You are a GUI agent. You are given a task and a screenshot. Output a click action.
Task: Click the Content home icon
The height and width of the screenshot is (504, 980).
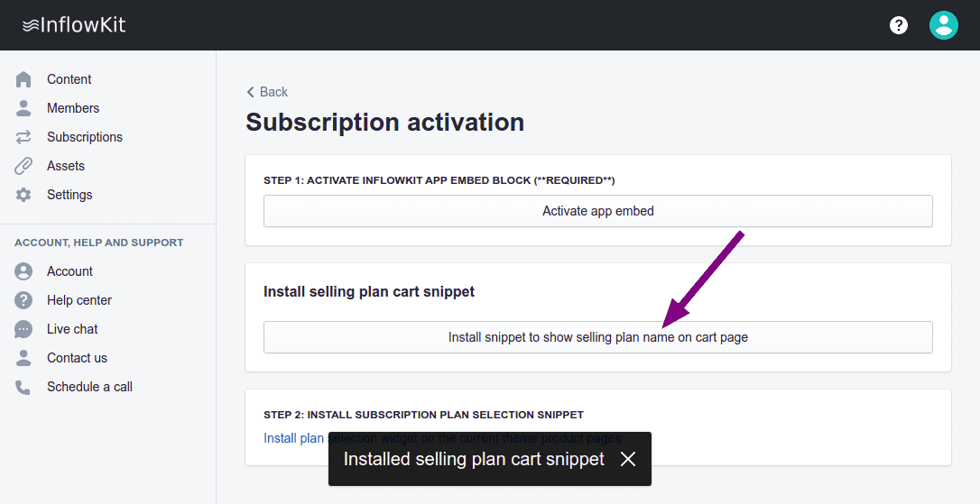23,79
